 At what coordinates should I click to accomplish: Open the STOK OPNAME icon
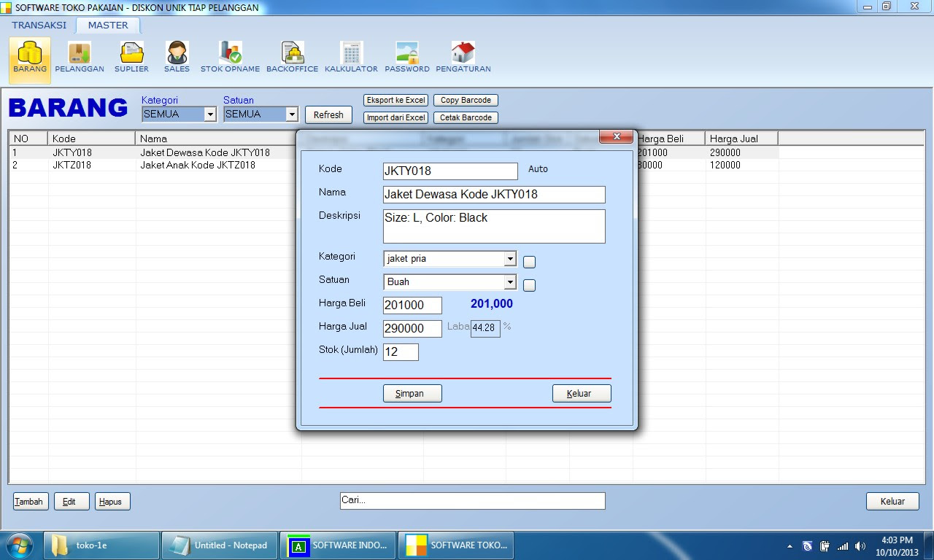(x=230, y=58)
